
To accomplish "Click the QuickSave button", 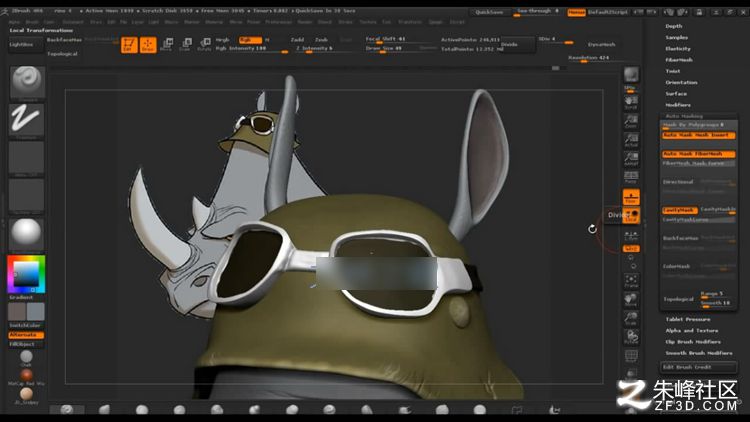I will click(489, 12).
